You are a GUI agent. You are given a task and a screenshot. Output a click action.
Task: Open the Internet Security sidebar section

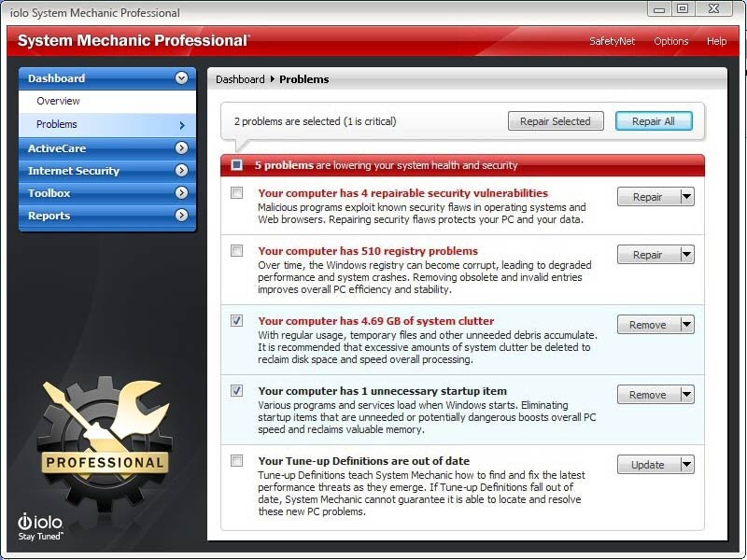pos(107,171)
